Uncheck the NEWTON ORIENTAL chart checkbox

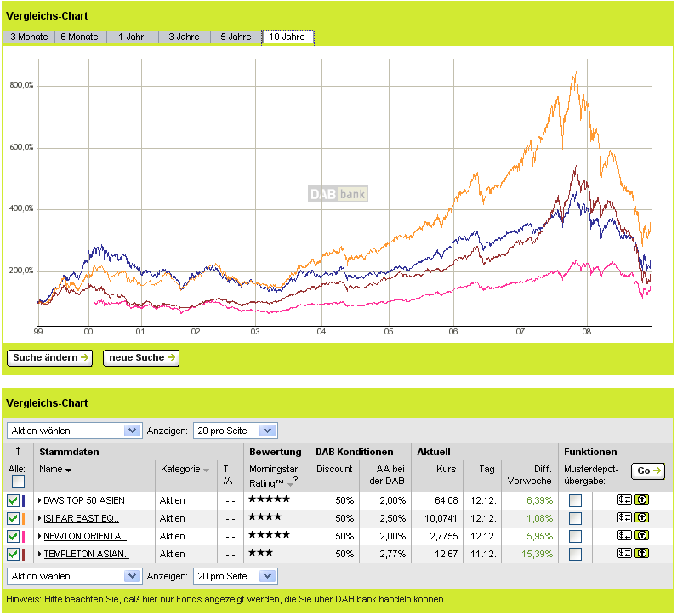click(14, 539)
